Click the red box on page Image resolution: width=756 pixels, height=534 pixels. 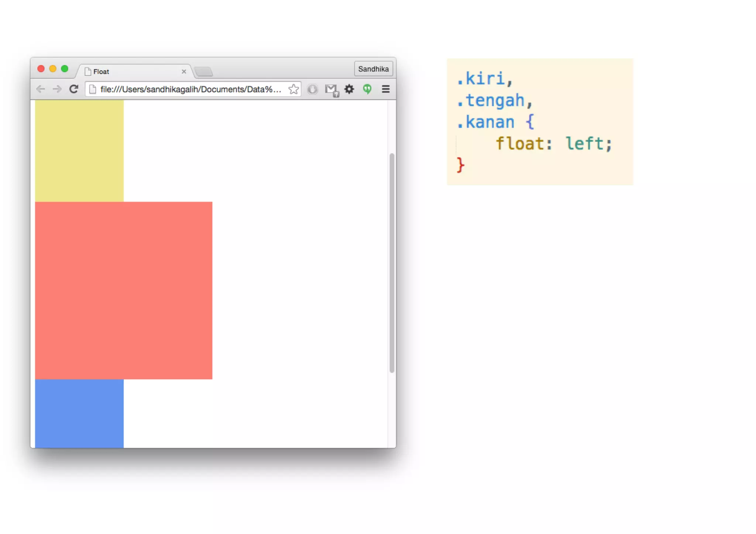point(123,290)
